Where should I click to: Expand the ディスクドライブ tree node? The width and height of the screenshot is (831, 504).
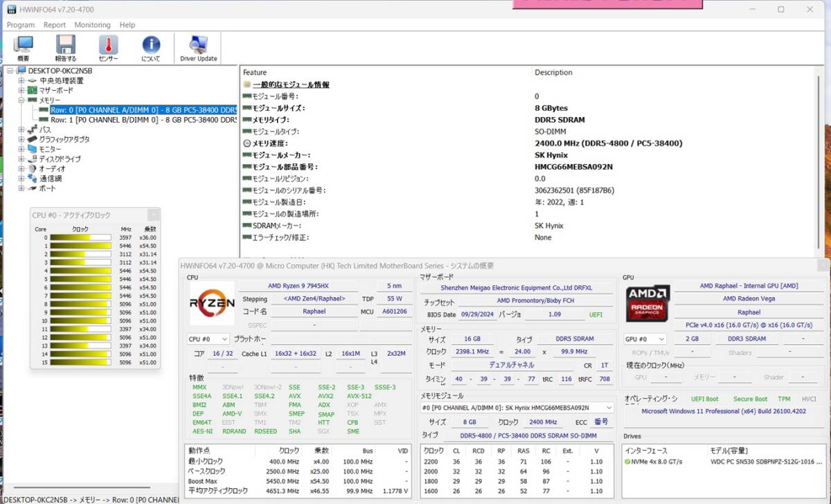(21, 159)
